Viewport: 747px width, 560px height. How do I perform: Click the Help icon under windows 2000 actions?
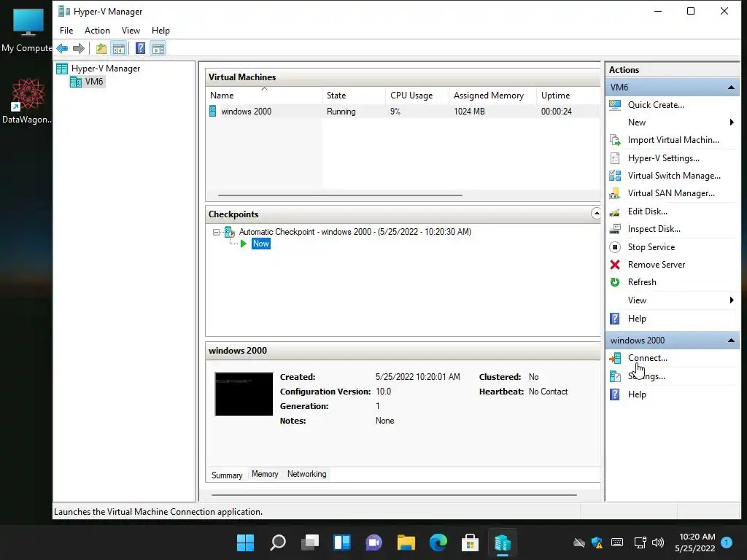click(615, 394)
